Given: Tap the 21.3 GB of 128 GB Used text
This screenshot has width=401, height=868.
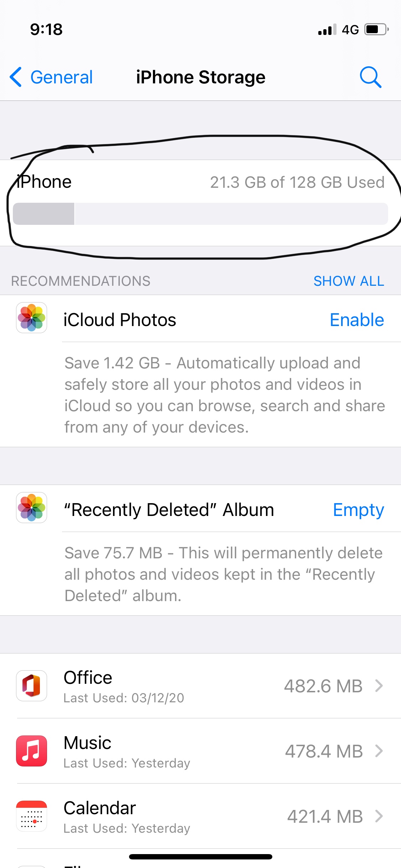Looking at the screenshot, I should [x=297, y=182].
